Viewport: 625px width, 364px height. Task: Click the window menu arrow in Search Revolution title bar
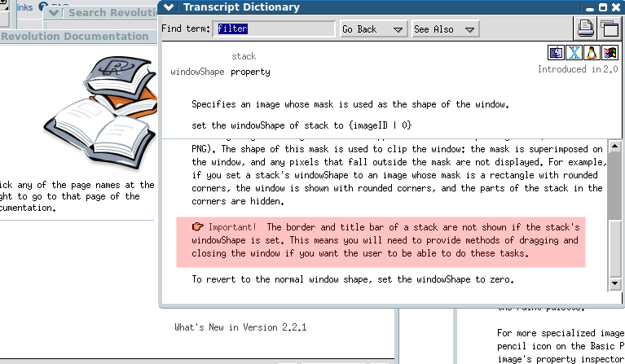click(x=54, y=13)
